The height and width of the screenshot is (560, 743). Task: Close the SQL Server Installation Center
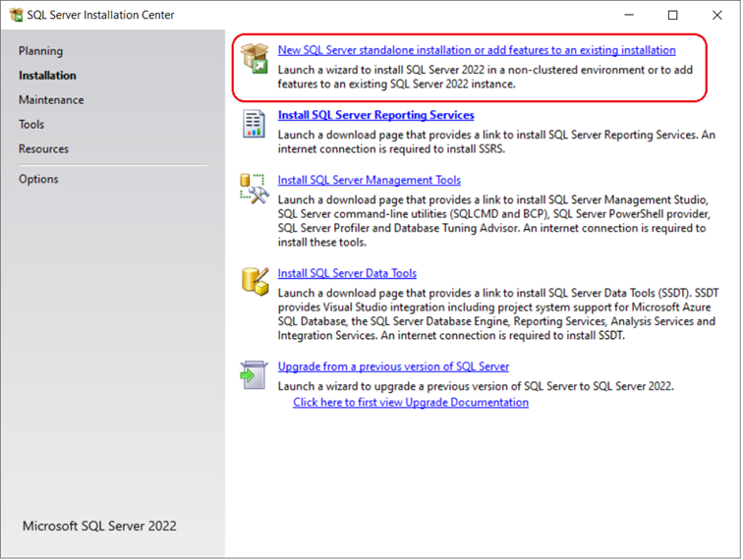[716, 15]
